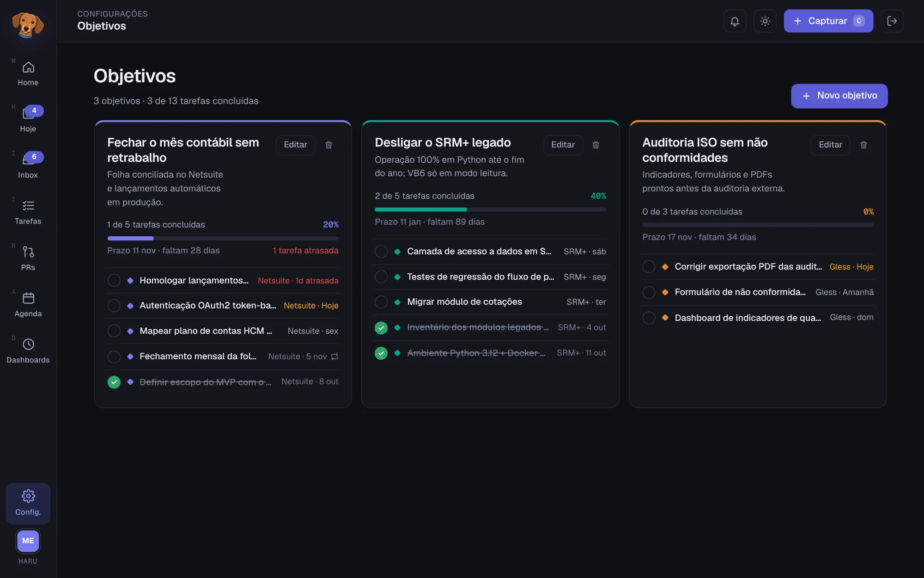Viewport: 924px width, 578px height.
Task: Open notifications bell
Action: [735, 21]
